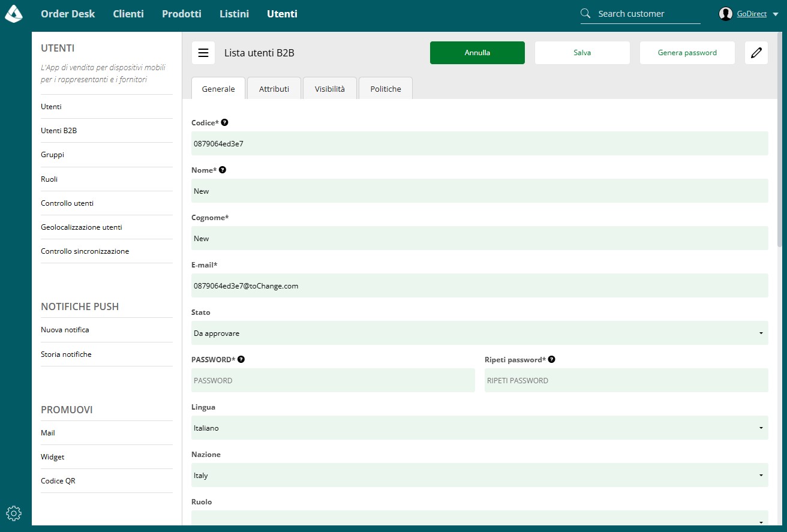Click the NOTIFICHE PUSH heading
Image resolution: width=787 pixels, height=532 pixels.
80,306
